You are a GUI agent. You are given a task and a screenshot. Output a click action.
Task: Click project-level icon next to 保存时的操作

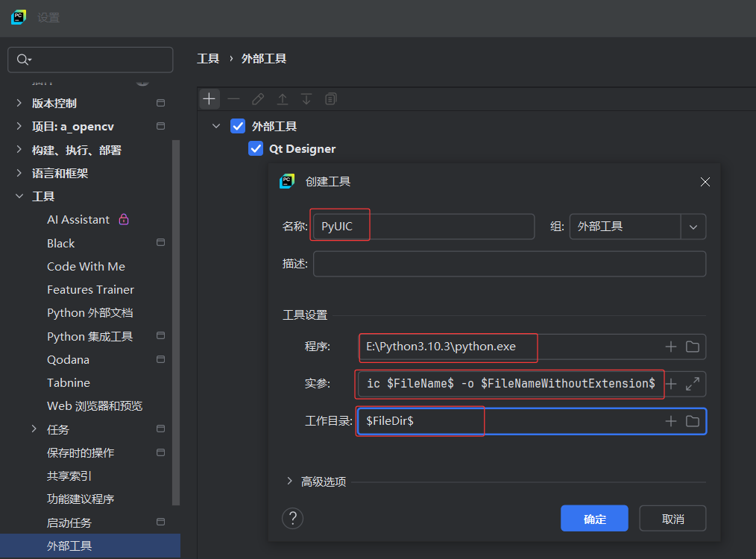tap(161, 452)
